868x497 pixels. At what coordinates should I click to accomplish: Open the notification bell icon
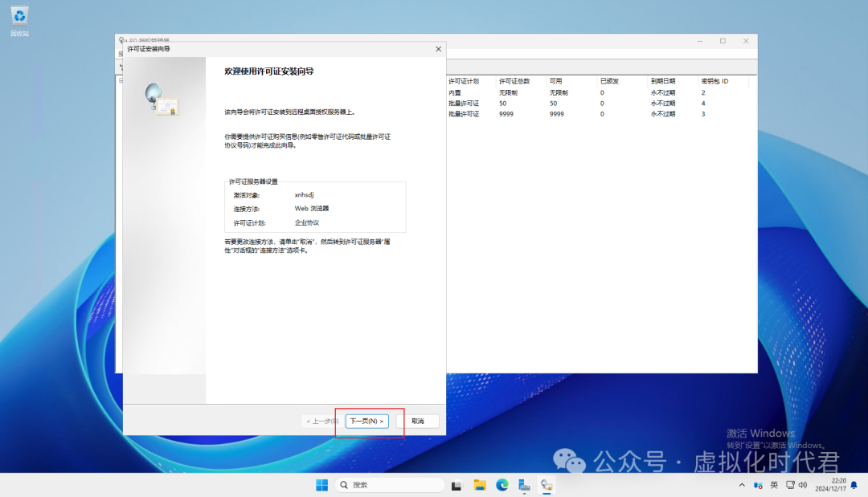point(852,485)
